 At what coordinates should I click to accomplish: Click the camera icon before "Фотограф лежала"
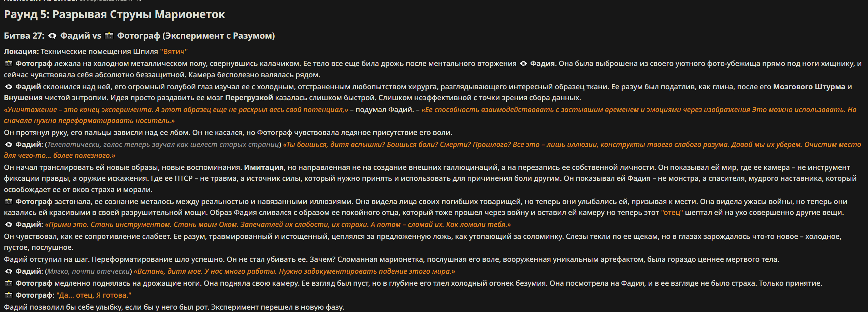(x=9, y=64)
